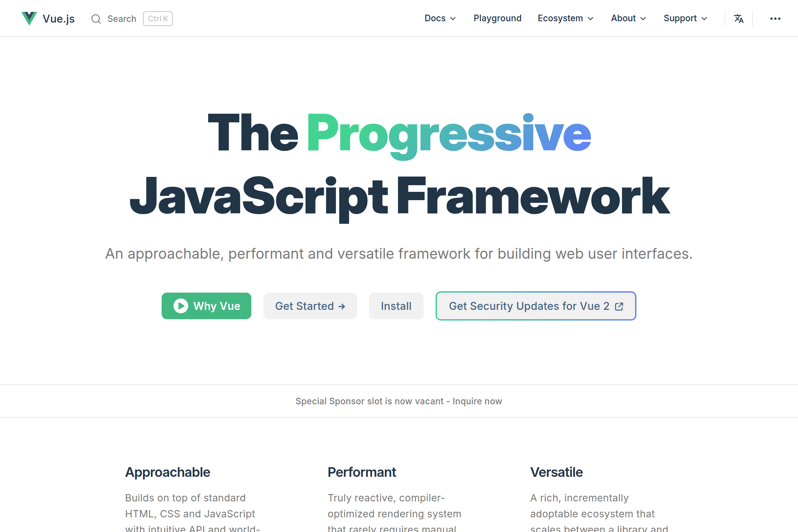Expand the About dropdown menu
The height and width of the screenshot is (532, 798).
point(628,18)
